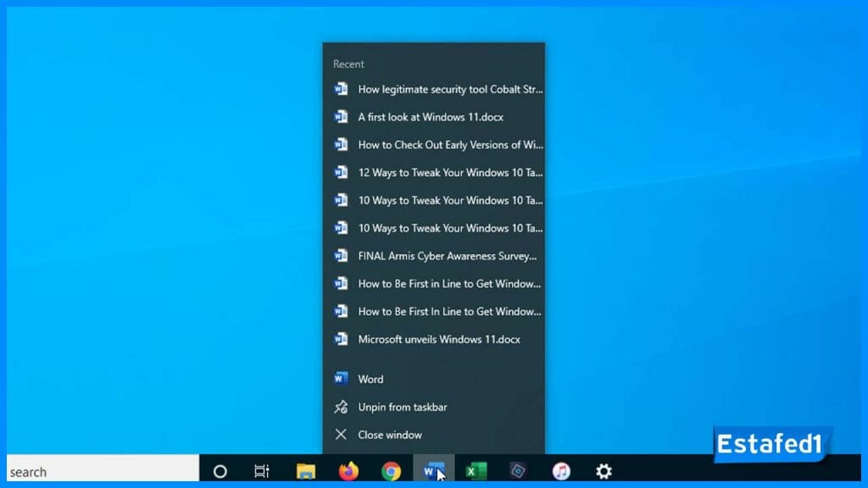Open "12 Ways to Tweak Your Windows 10" document

(x=449, y=173)
